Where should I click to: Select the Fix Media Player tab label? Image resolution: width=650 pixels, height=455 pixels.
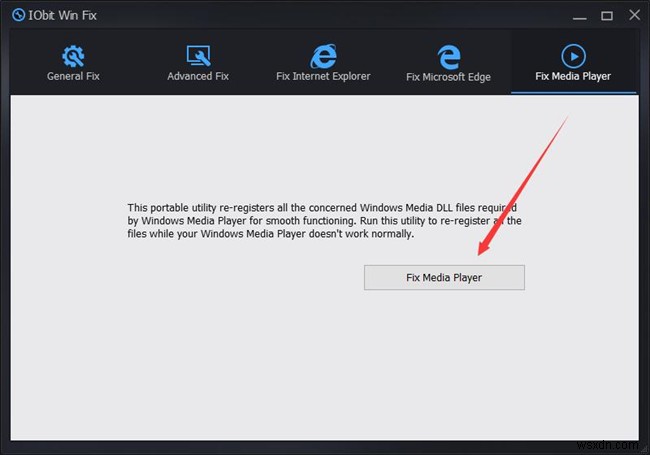coord(573,76)
